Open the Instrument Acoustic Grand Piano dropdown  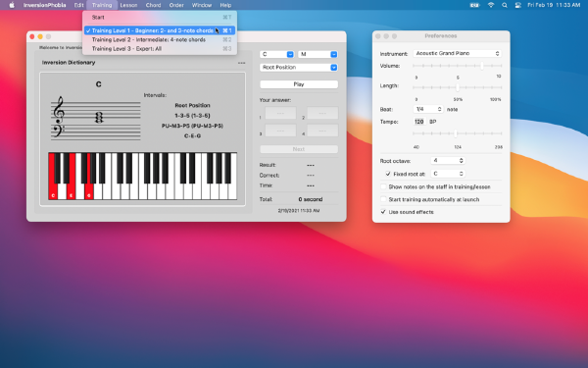pyautogui.click(x=457, y=53)
